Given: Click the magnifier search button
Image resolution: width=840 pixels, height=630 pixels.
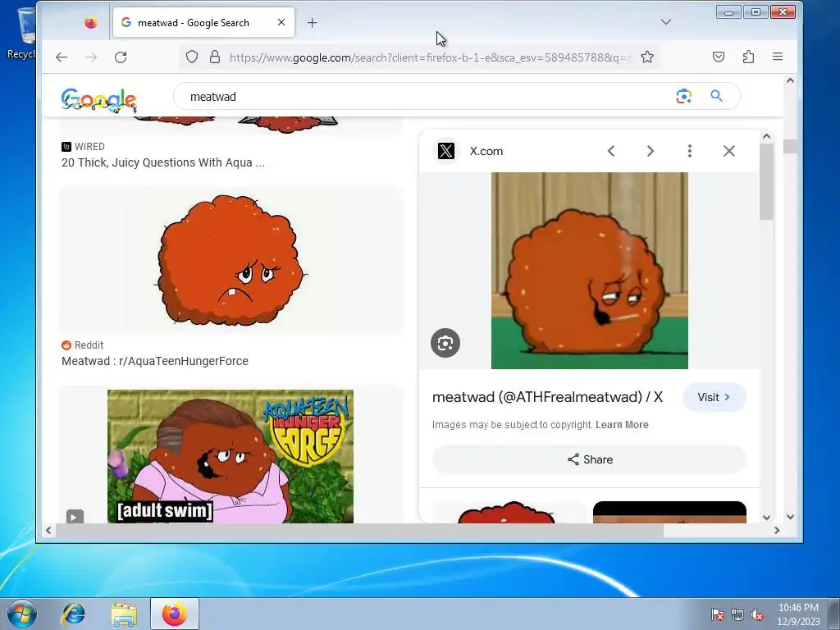Looking at the screenshot, I should pyautogui.click(x=716, y=96).
